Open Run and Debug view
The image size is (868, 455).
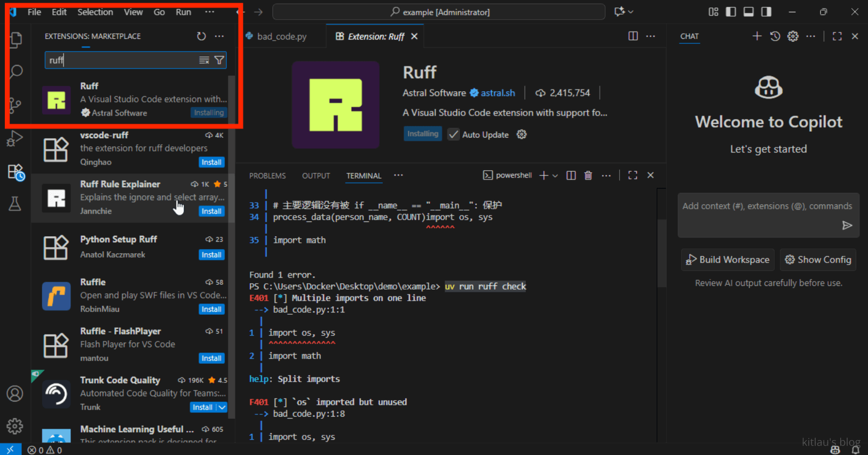(15, 139)
